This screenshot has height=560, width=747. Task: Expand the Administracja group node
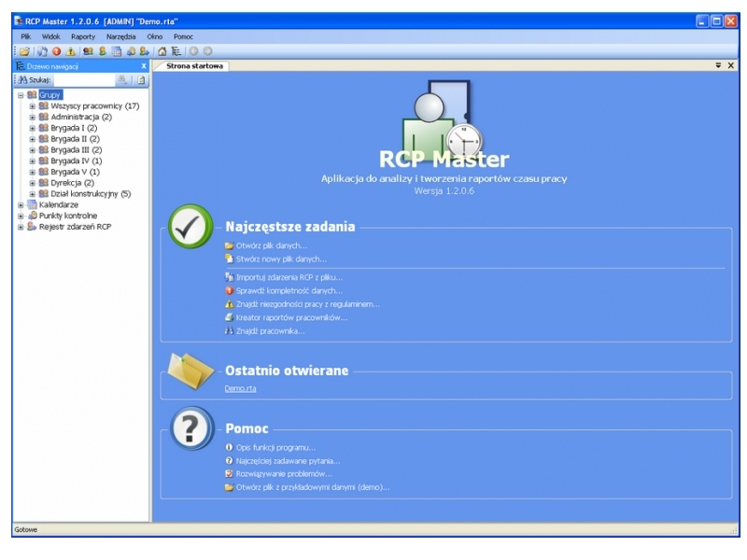[x=32, y=117]
